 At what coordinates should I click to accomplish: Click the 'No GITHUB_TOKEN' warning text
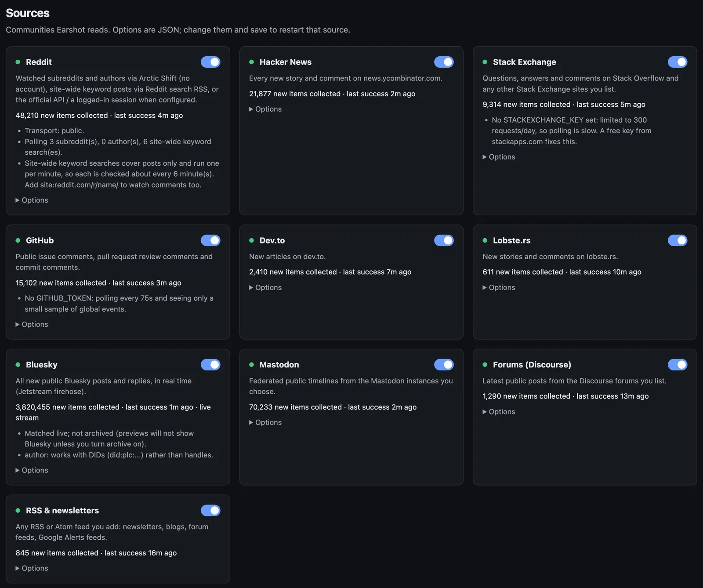pyautogui.click(x=119, y=304)
